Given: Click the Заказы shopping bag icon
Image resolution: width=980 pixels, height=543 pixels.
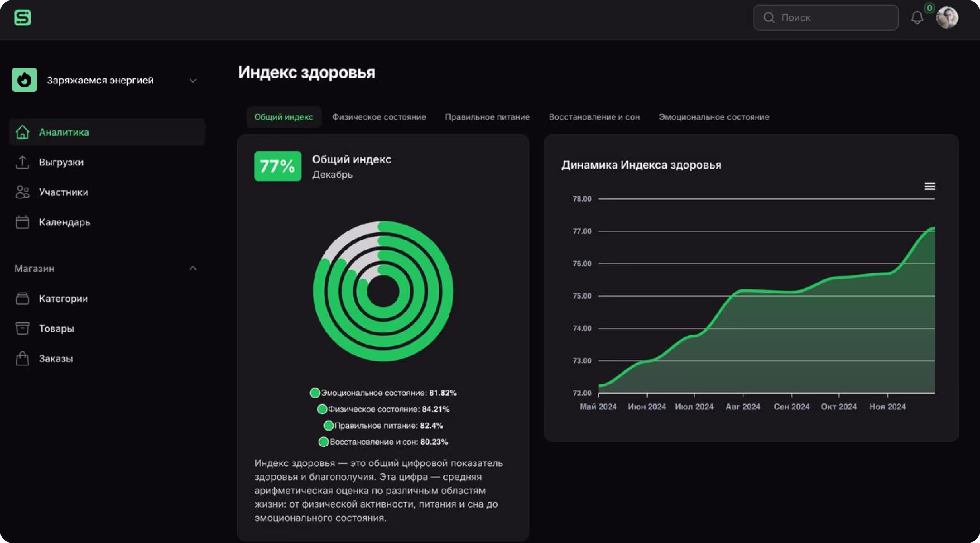Looking at the screenshot, I should (x=22, y=359).
